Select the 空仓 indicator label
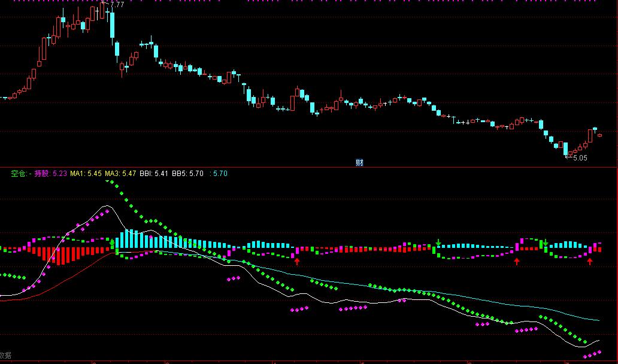 coord(21,174)
